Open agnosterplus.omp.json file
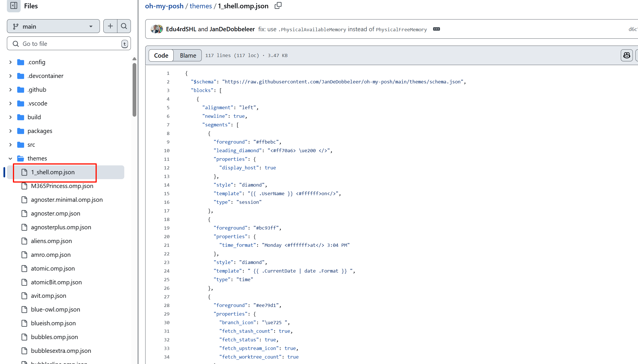The image size is (638, 364). 61,227
